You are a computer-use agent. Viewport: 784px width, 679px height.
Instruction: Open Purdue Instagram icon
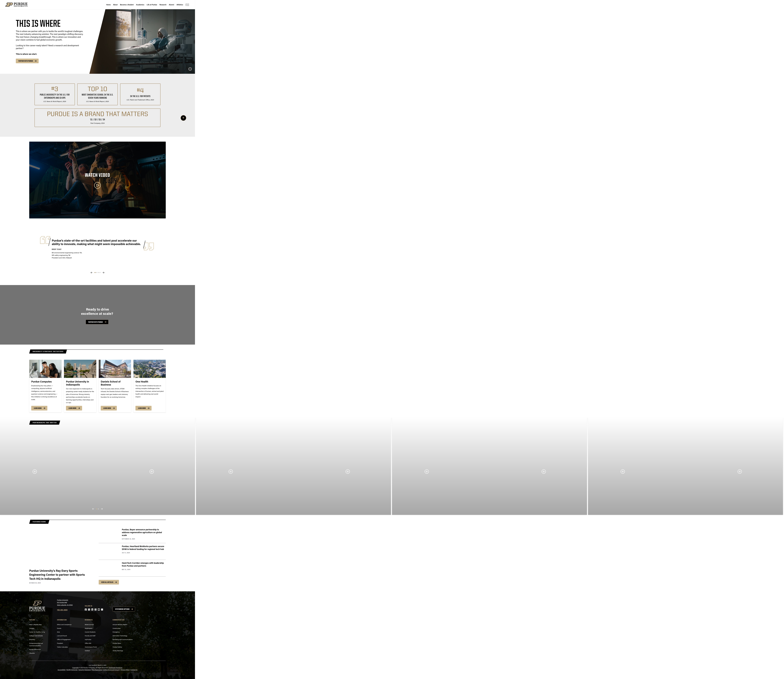click(x=95, y=610)
